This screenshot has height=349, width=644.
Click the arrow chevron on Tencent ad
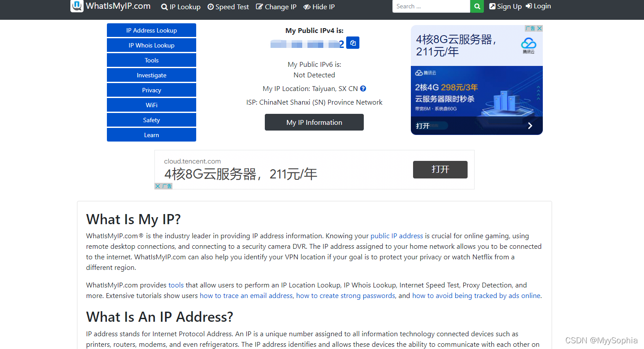[x=530, y=126]
